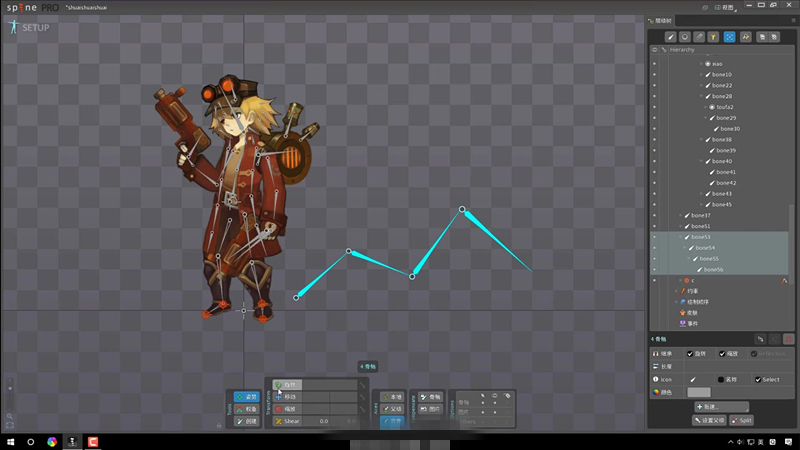
Task: Collapse the bone40 tree node
Action: click(x=702, y=161)
